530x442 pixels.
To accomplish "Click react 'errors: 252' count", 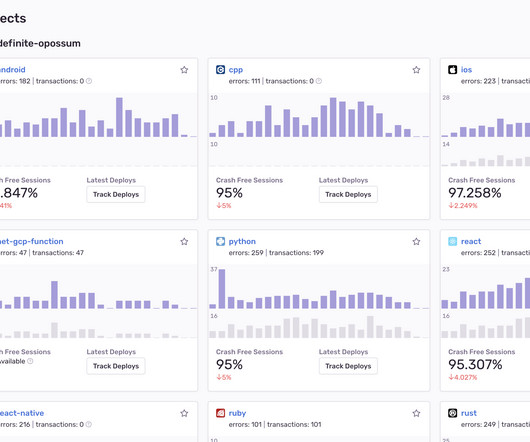I will (x=478, y=253).
